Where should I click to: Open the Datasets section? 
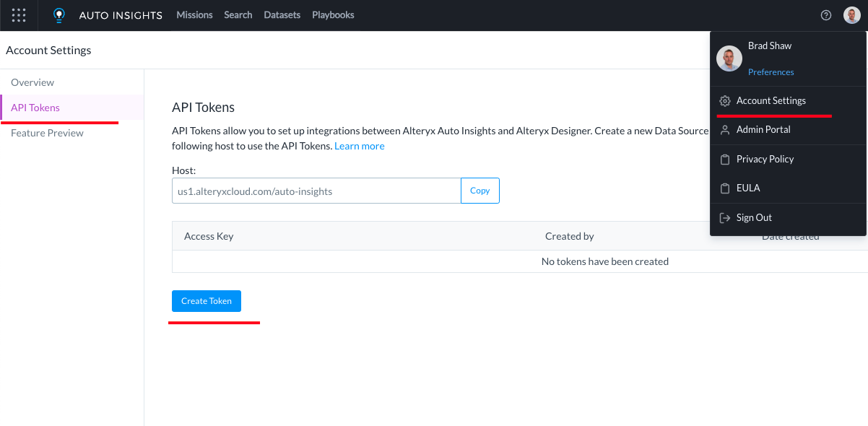pos(282,15)
